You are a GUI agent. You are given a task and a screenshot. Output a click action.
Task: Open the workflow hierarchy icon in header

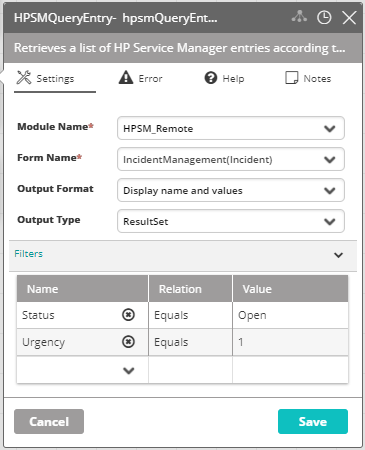click(299, 17)
